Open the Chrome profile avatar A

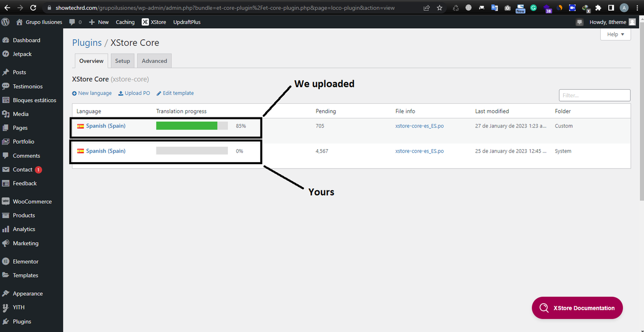[624, 8]
